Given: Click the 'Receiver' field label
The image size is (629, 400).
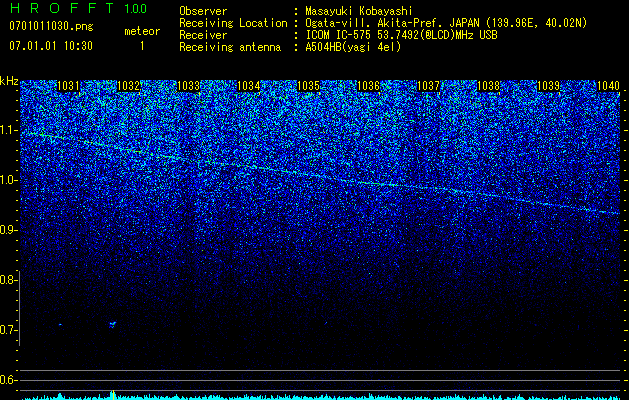Looking at the screenshot, I should click(x=203, y=35).
